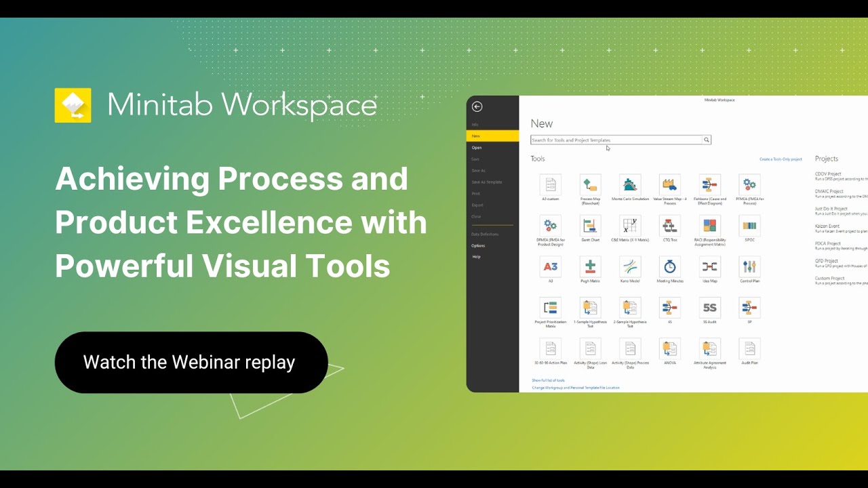Click the search magnifier button
The height and width of the screenshot is (488, 868).
tap(707, 140)
